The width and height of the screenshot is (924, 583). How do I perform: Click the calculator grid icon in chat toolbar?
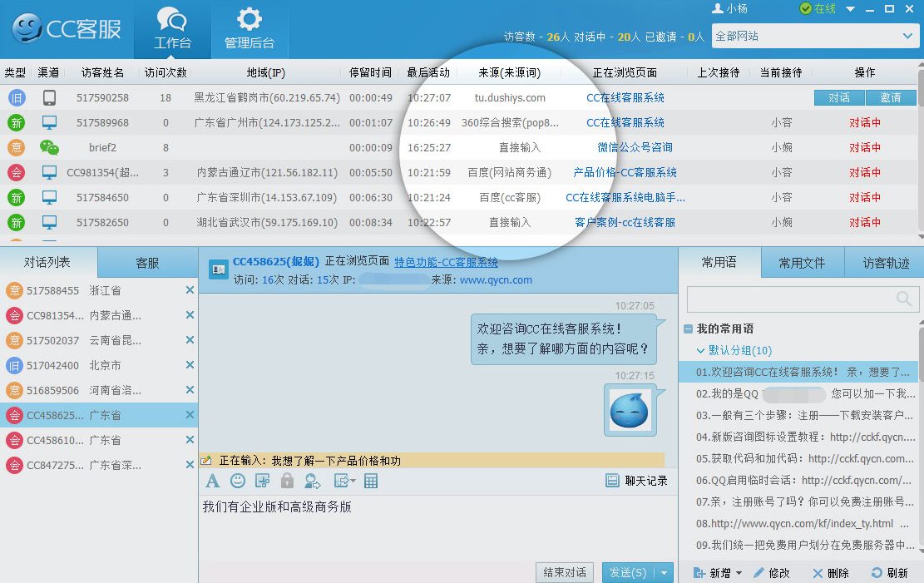[x=371, y=481]
